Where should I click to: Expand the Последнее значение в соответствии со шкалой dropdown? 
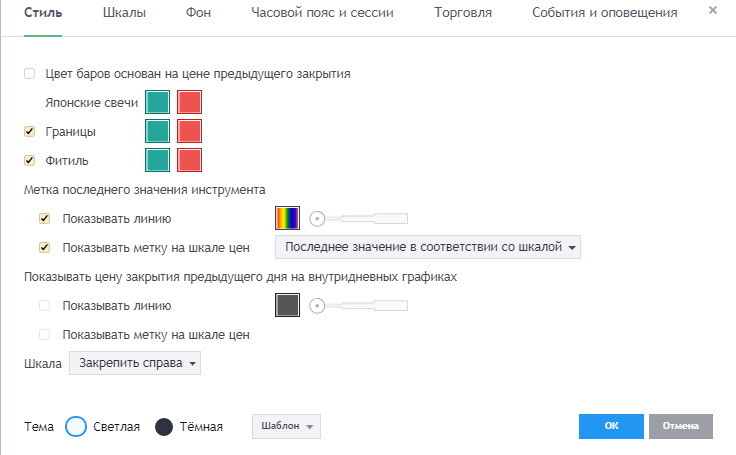point(428,247)
